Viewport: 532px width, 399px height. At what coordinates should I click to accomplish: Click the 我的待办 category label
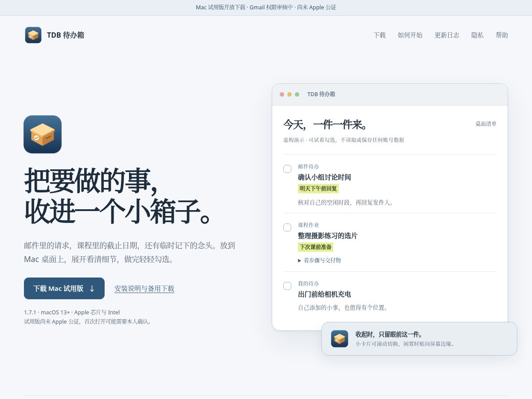click(309, 284)
